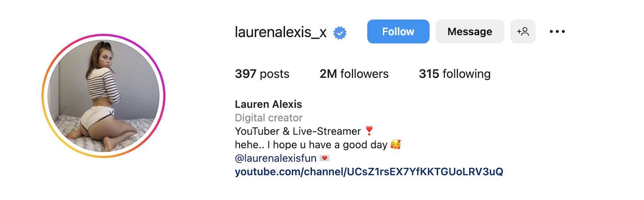Screen dimensions: 644x200
Task: Visit the tagged @laurenalexisfun profile
Action: 276,158
